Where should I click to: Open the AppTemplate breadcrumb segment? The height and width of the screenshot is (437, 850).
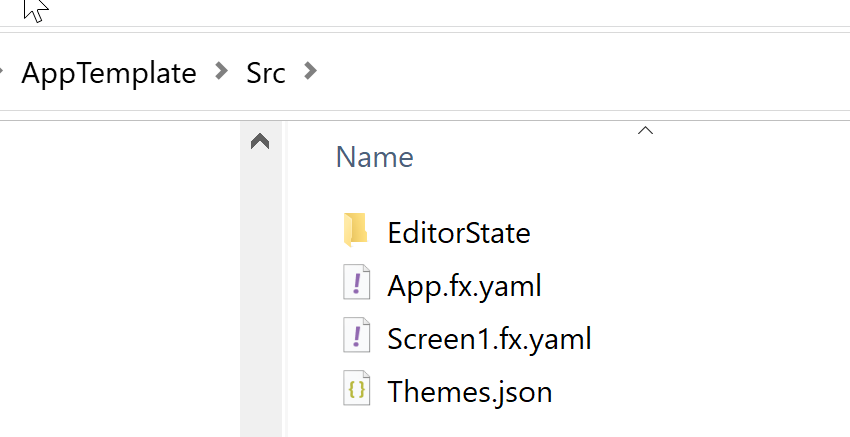[108, 73]
